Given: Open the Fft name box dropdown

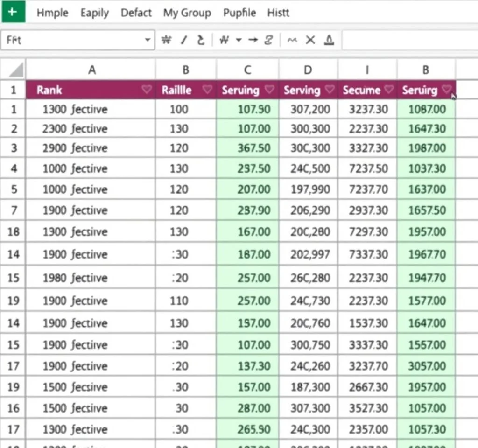Looking at the screenshot, I should tap(148, 40).
